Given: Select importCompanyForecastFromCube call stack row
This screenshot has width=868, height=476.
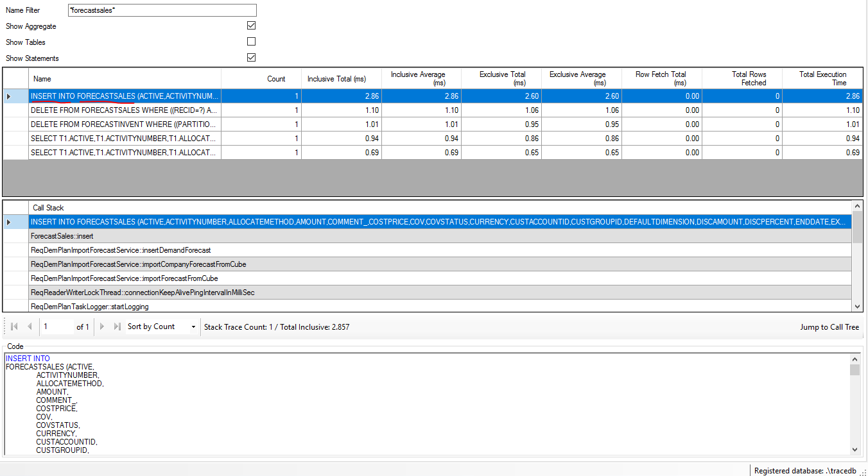Looking at the screenshot, I should (440, 264).
